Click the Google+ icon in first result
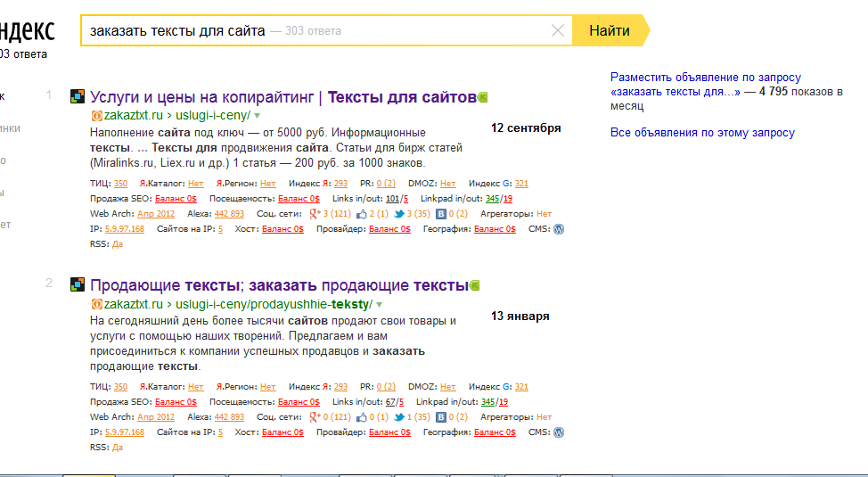This screenshot has height=477, width=868. coord(314,214)
